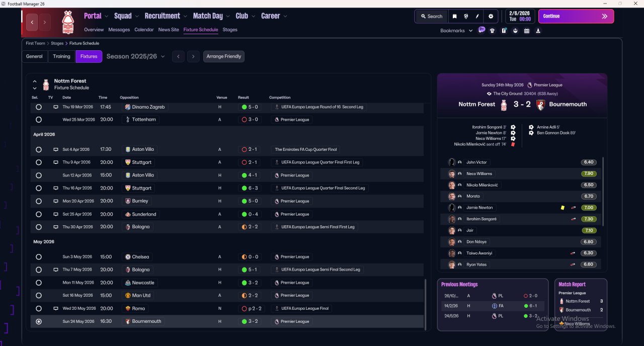Open the bookmark icon next to Search
Image resolution: width=644 pixels, height=346 pixels.
click(x=454, y=16)
